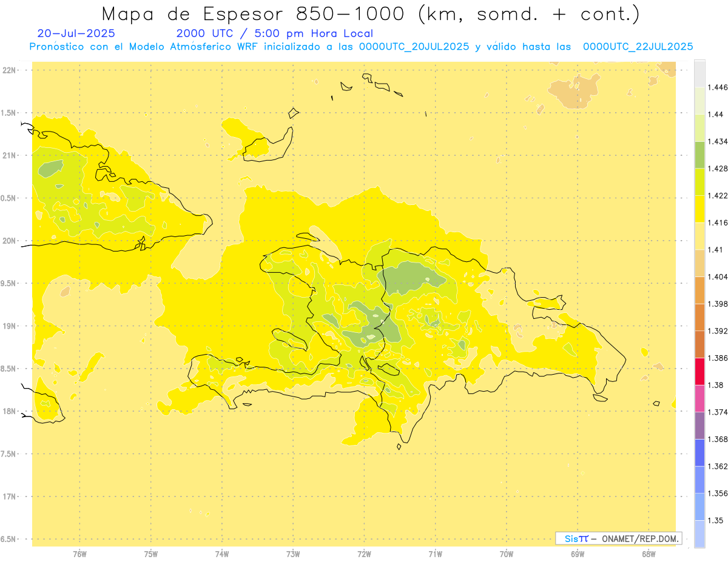This screenshot has width=728, height=562.
Task: Click the longitude label "75W"
Action: click(x=150, y=554)
